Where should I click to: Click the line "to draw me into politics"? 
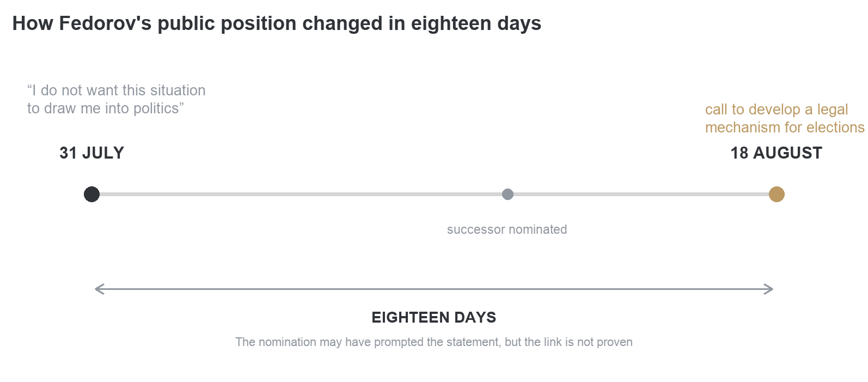click(106, 108)
